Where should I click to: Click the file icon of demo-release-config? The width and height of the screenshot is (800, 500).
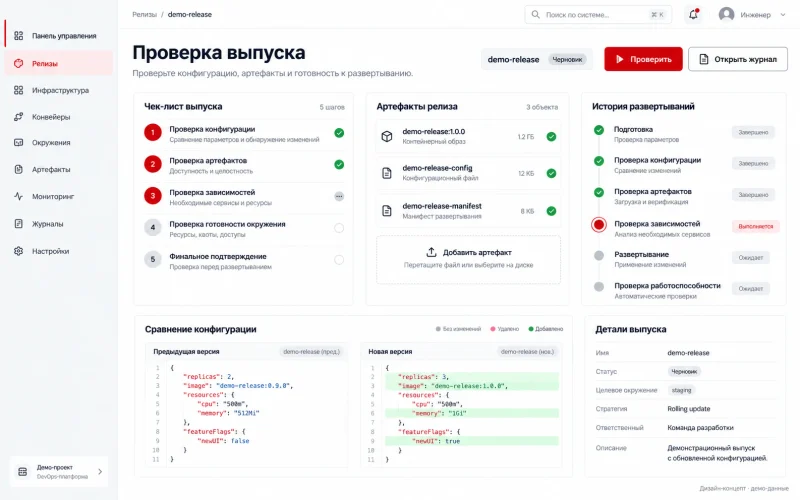click(x=387, y=173)
